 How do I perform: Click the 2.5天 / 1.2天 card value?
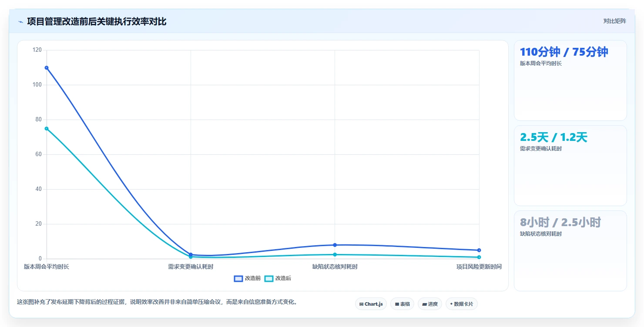click(x=553, y=137)
